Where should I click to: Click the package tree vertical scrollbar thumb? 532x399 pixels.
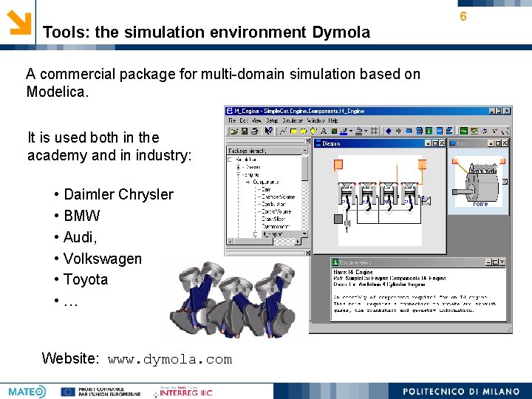[304, 169]
